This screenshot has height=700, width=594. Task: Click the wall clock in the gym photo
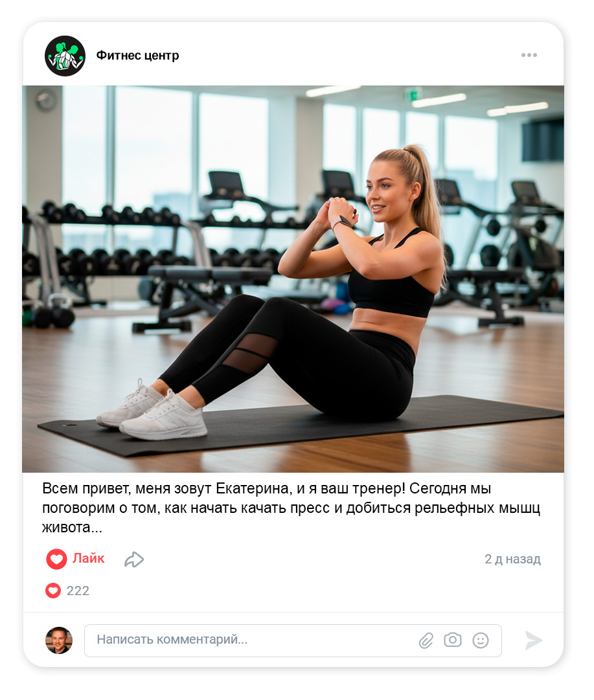pos(46,100)
